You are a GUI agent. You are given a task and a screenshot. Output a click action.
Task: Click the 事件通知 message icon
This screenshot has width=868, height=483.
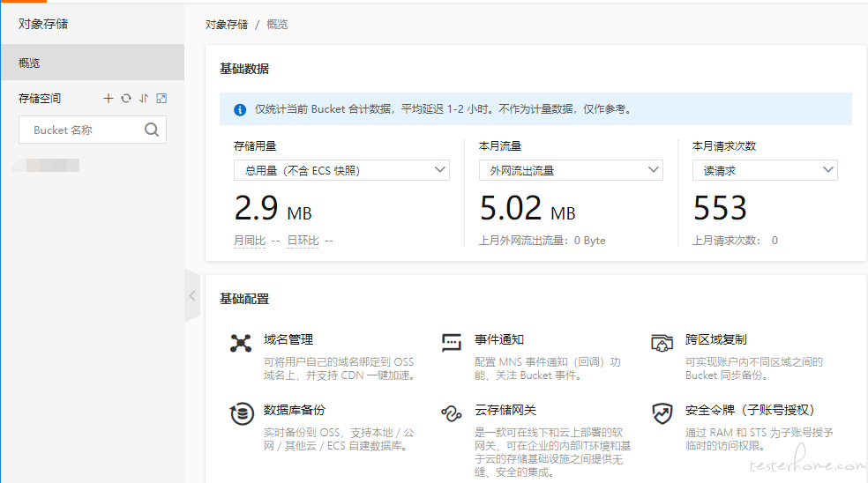click(x=451, y=343)
